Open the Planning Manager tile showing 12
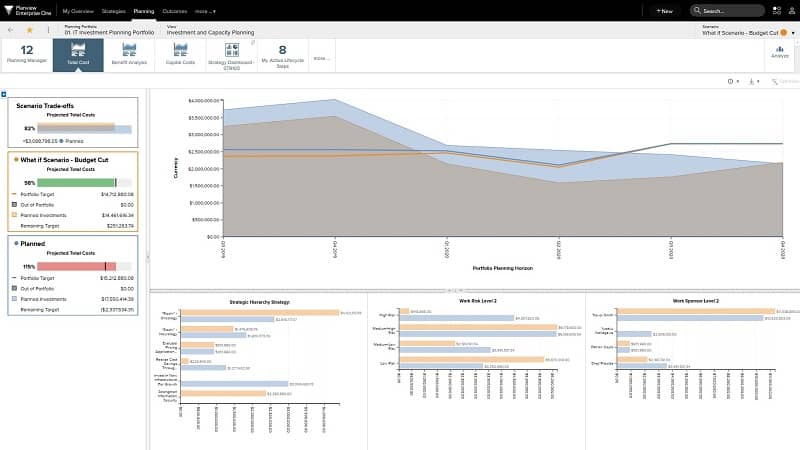The image size is (800, 450). 27,55
